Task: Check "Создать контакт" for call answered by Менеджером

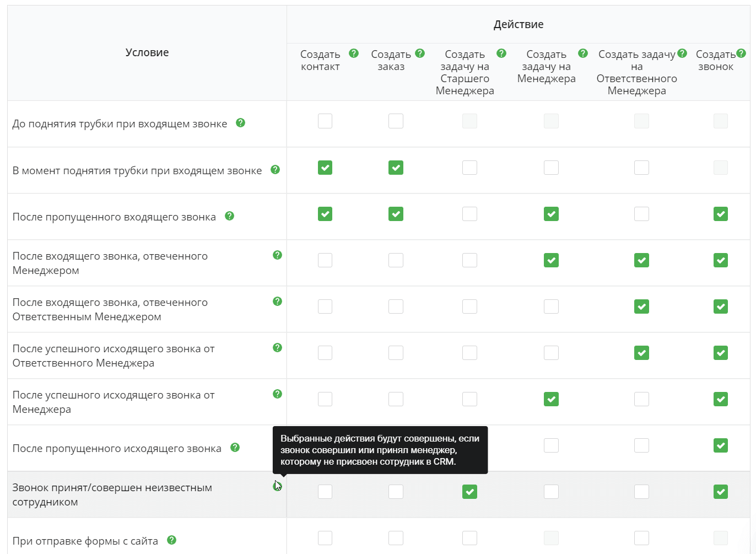Action: 325,260
